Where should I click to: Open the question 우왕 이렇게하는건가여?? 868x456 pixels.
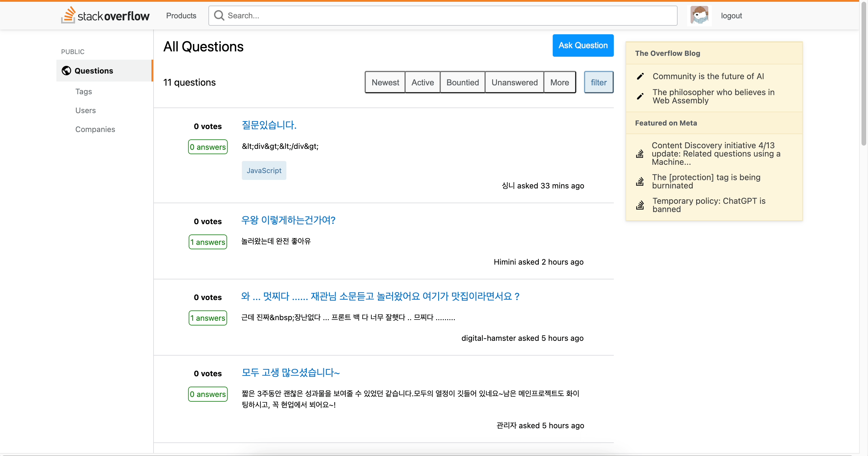[x=288, y=220]
